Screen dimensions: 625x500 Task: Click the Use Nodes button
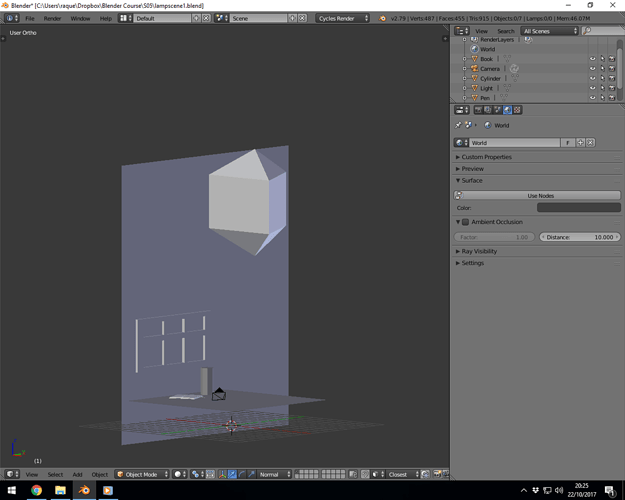point(537,196)
